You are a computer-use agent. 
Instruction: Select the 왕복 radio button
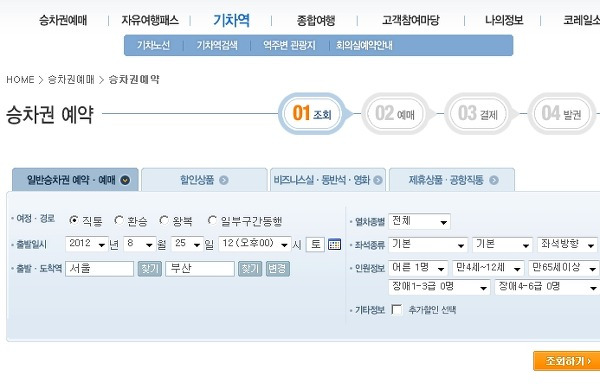pos(164,220)
